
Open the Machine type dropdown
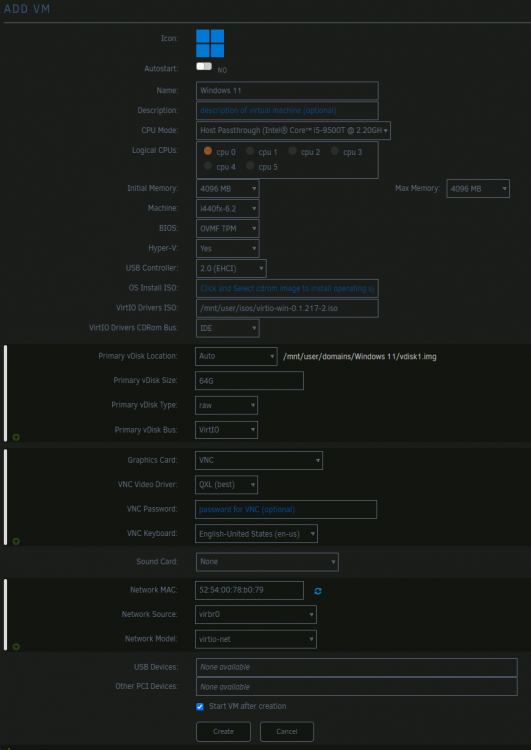[x=228, y=209]
